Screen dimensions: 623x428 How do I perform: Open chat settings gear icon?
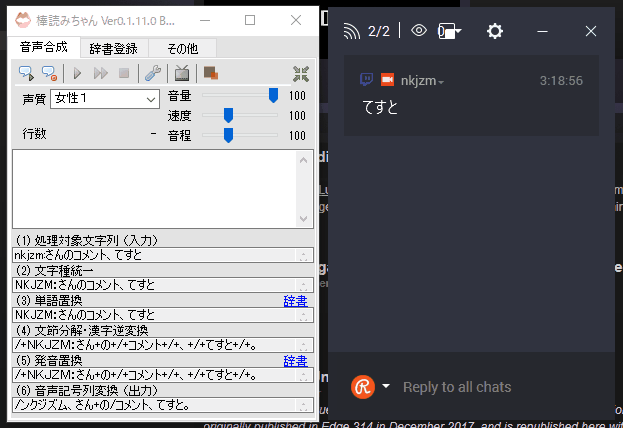pyautogui.click(x=495, y=31)
